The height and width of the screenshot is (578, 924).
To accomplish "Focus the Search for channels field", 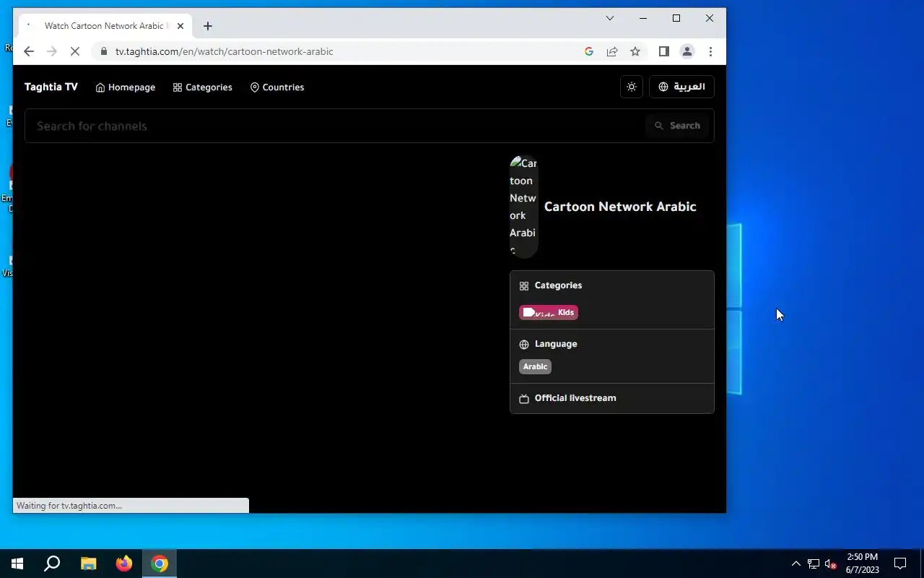I will pos(335,126).
